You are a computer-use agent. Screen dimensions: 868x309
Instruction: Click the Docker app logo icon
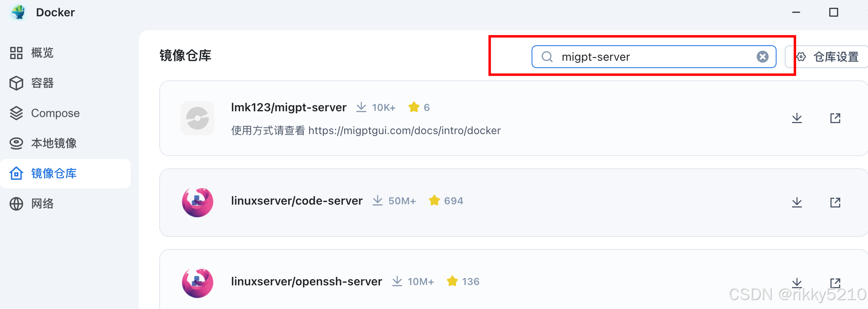18,12
